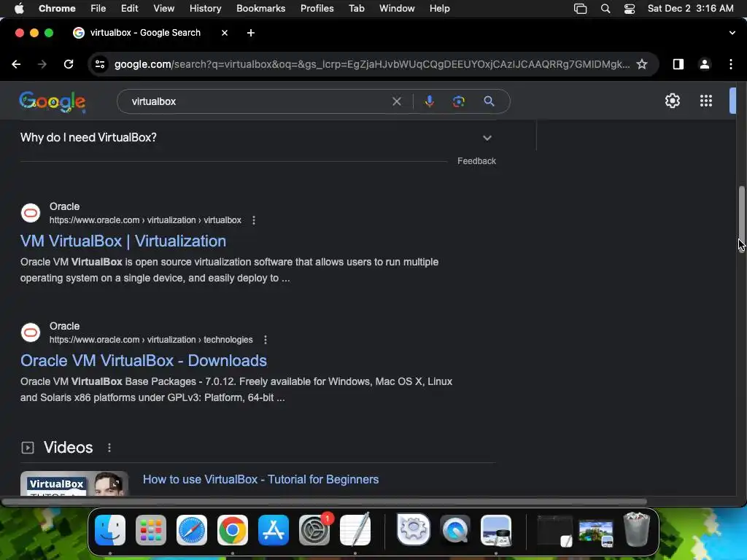The height and width of the screenshot is (560, 747).
Task: Open 'How to use VirtualBox' tutorial video link
Action: (x=260, y=480)
